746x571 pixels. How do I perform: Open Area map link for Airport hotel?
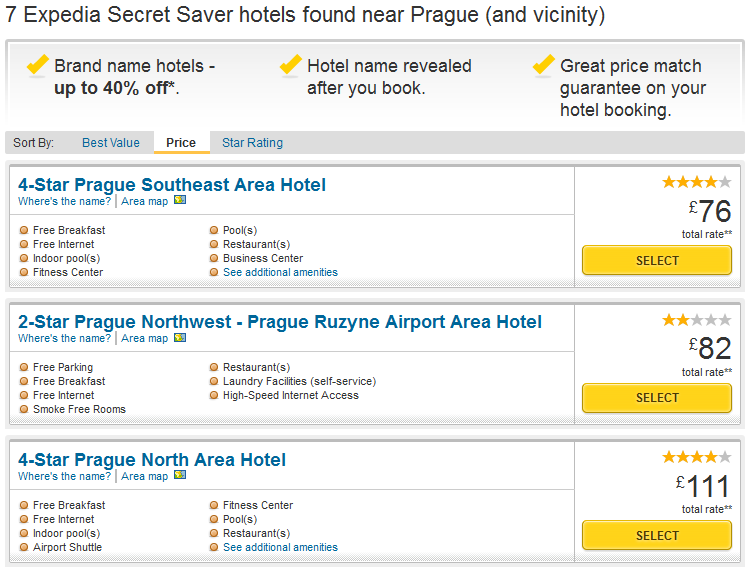(145, 338)
